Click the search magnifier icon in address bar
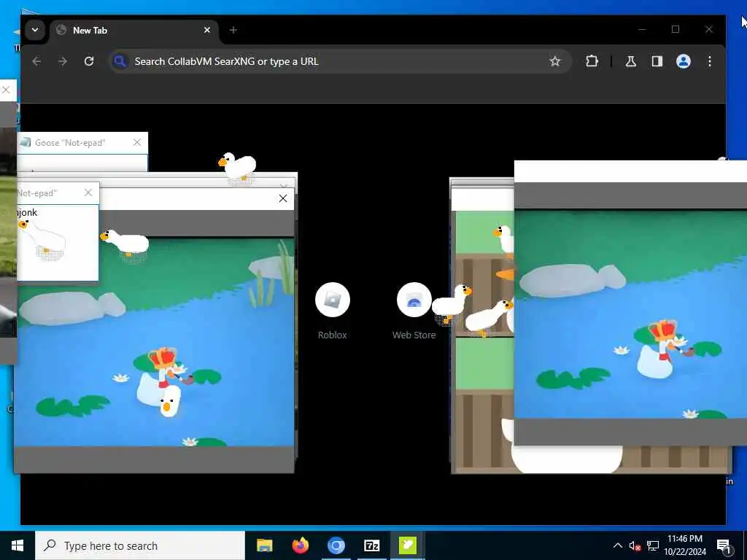747x560 pixels. tap(120, 61)
